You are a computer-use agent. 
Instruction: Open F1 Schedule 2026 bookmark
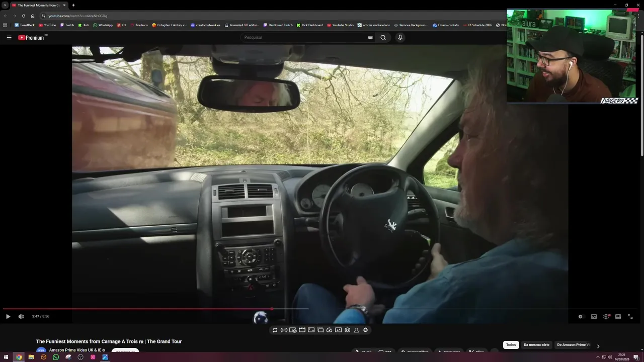coord(477,25)
